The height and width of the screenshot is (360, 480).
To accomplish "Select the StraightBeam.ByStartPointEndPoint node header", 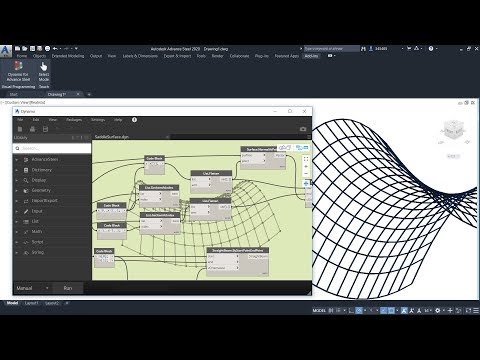I will [238, 250].
